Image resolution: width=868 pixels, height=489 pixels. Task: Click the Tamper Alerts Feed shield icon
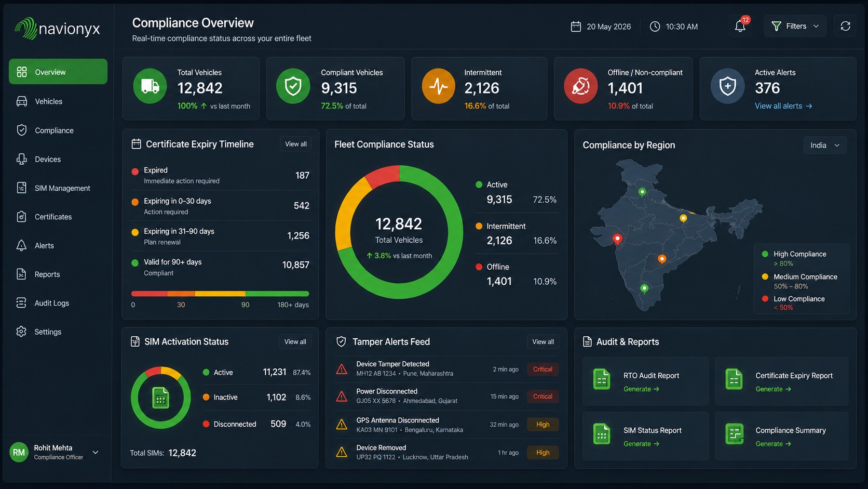(x=341, y=341)
